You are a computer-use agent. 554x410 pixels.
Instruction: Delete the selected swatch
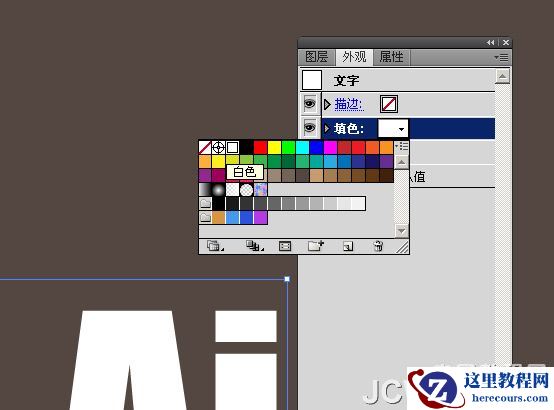tap(378, 246)
